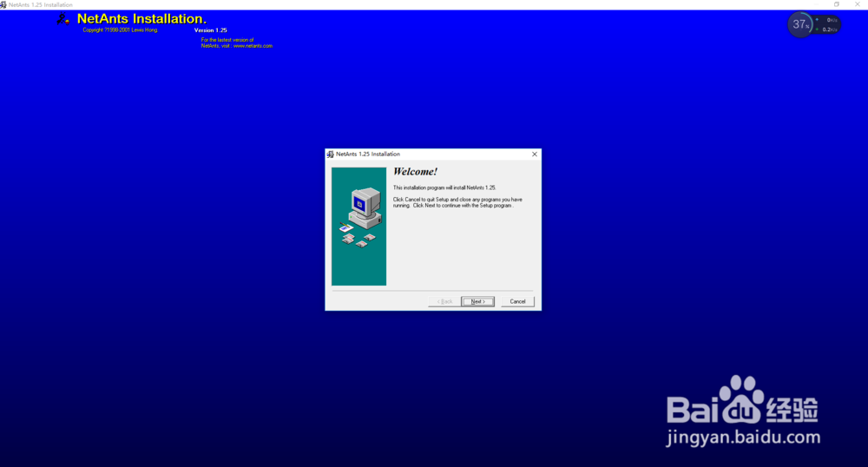Click the outer window title bar app icon
868x467 pixels.
click(3, 4)
